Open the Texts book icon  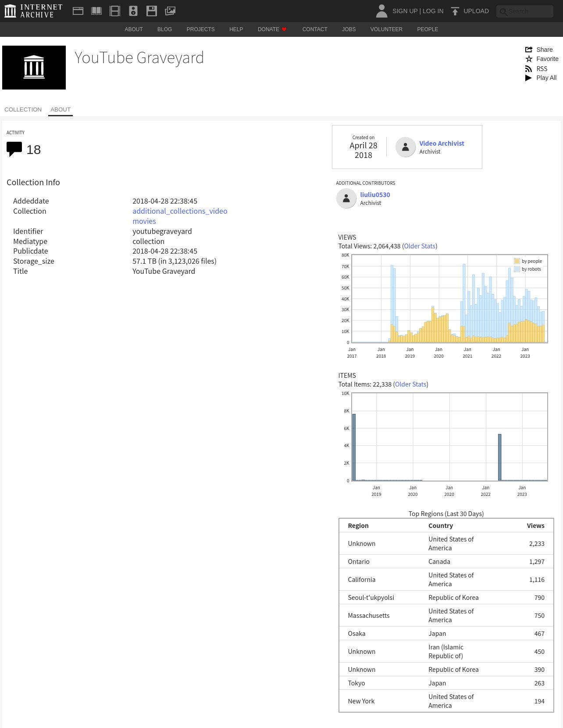(96, 11)
